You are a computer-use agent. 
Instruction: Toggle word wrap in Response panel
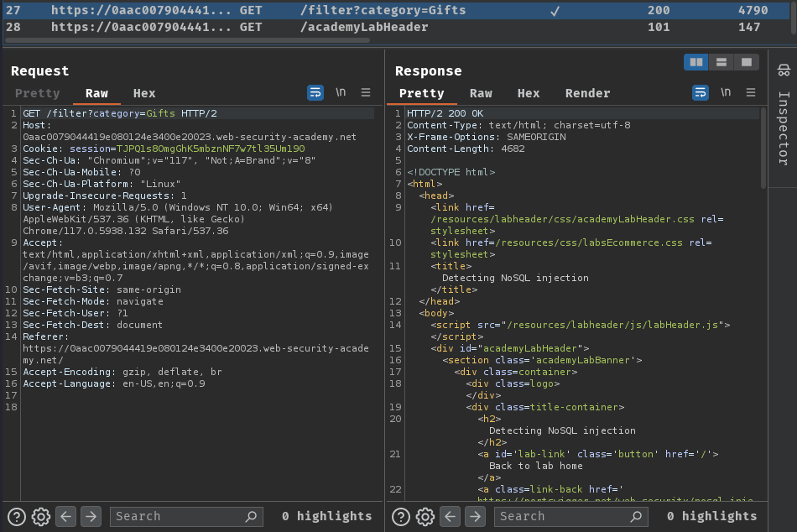click(x=701, y=92)
